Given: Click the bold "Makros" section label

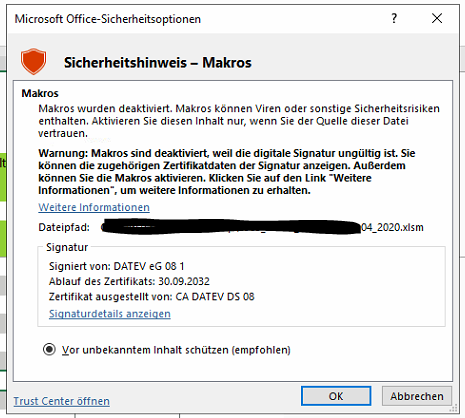Looking at the screenshot, I should click(40, 93).
